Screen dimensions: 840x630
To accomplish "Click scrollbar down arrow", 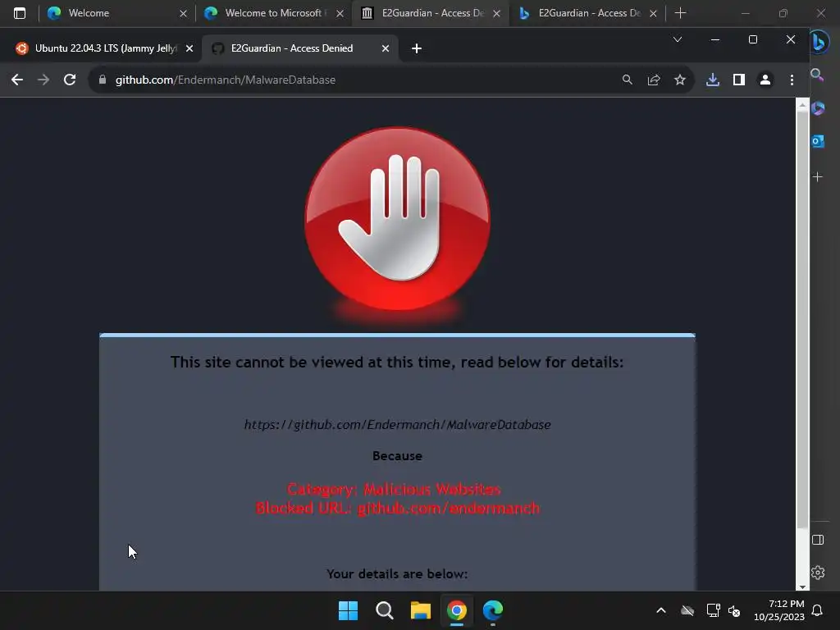I will (x=802, y=587).
